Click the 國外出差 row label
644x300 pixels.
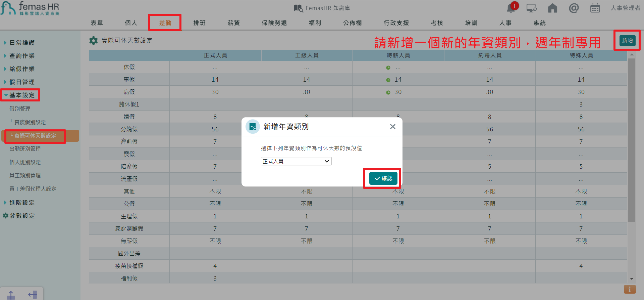coord(129,254)
